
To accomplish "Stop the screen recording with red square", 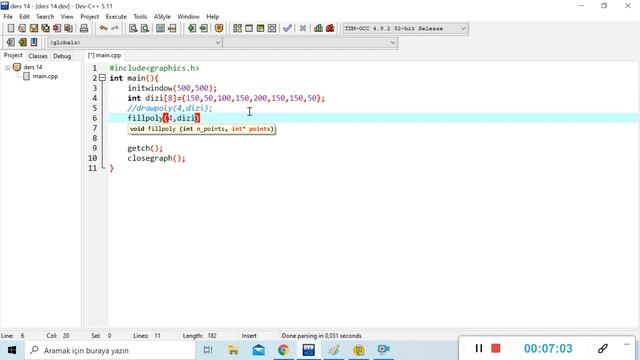I will coord(496,348).
